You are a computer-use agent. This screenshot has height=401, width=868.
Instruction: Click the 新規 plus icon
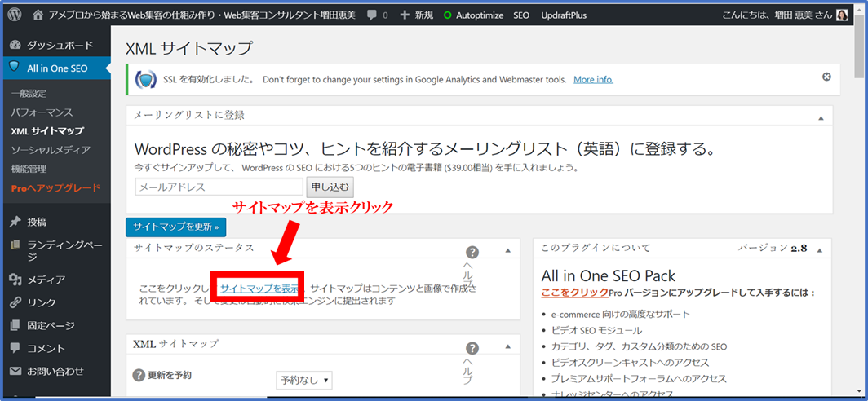[x=405, y=15]
